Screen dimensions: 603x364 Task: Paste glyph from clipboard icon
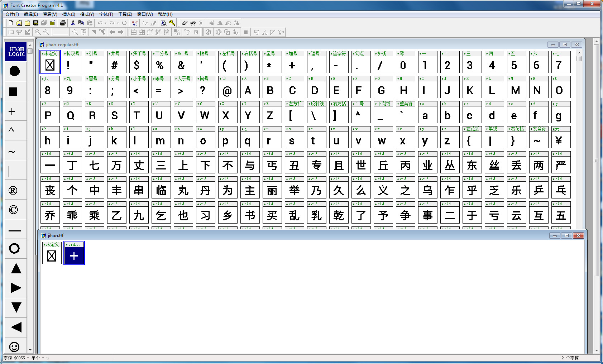tap(90, 23)
